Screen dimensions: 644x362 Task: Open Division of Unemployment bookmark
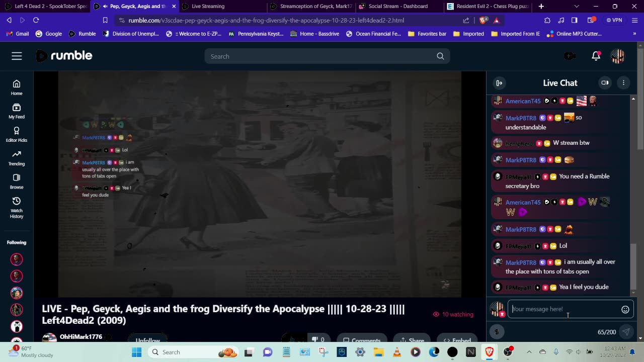click(131, 34)
